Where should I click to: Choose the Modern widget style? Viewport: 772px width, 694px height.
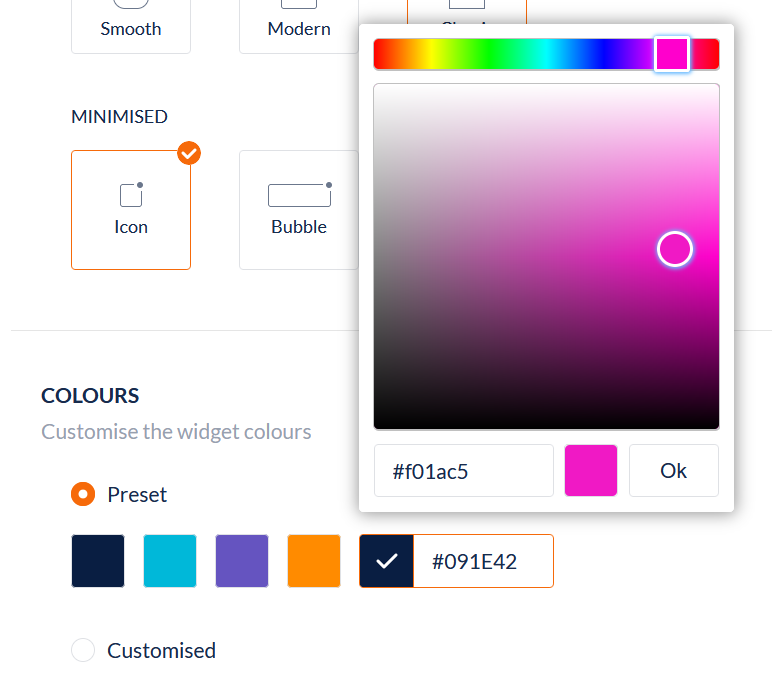click(x=298, y=27)
